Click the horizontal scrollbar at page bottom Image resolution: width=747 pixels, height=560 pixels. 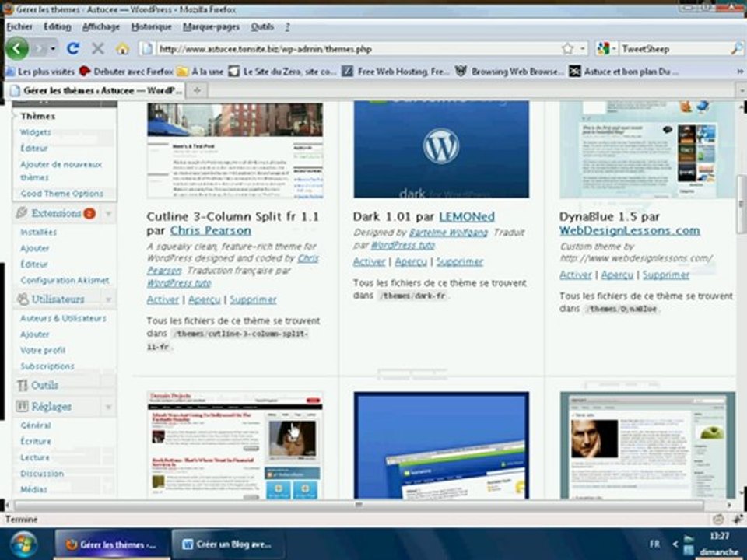(x=358, y=505)
